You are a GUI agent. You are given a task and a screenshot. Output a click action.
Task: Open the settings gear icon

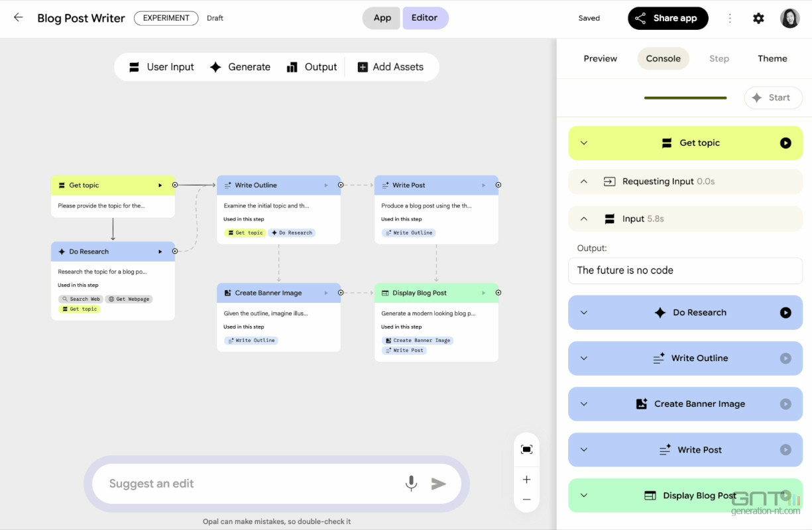pos(758,19)
